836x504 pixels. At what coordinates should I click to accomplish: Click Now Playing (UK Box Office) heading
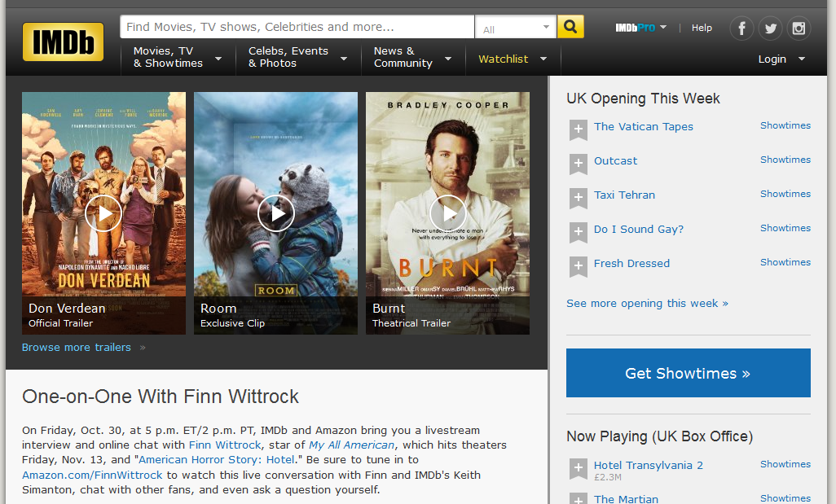coord(659,436)
